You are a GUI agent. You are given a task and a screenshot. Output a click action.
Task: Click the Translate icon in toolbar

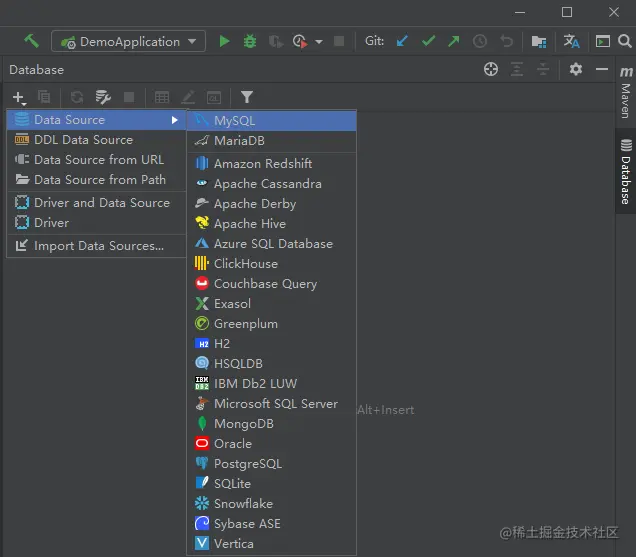pyautogui.click(x=571, y=41)
